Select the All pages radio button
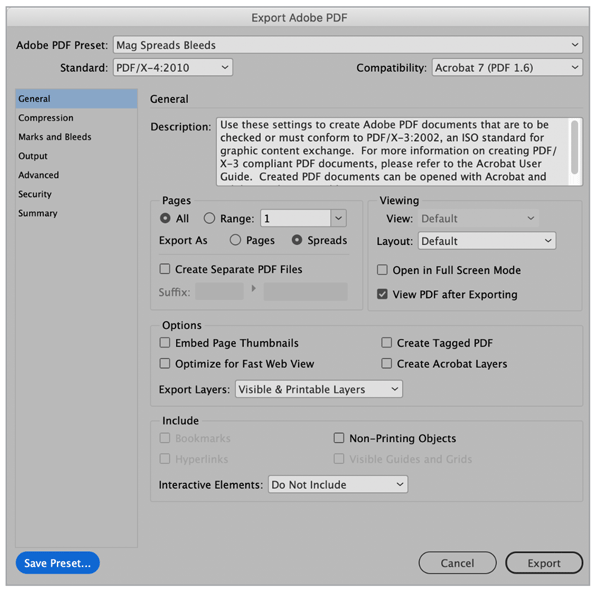Viewport: 600px width, 594px height. tap(165, 218)
